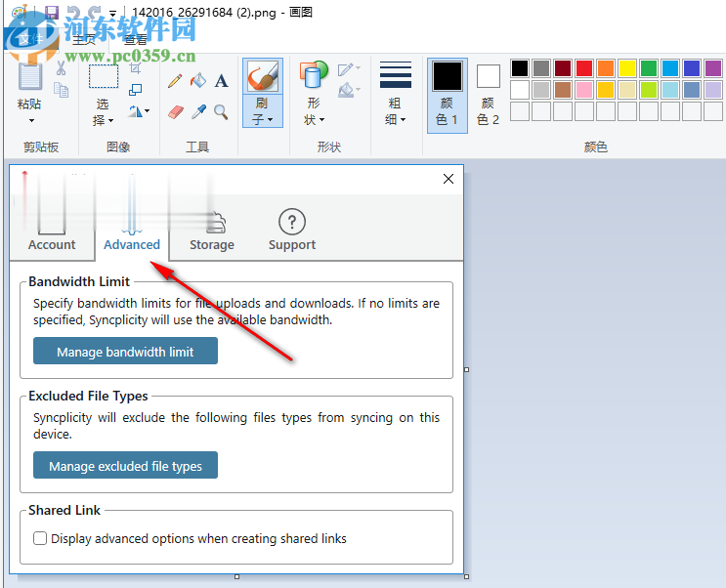Viewport: 726px width, 588px height.
Task: Click the Manage bandwidth limit button
Action: tap(125, 351)
